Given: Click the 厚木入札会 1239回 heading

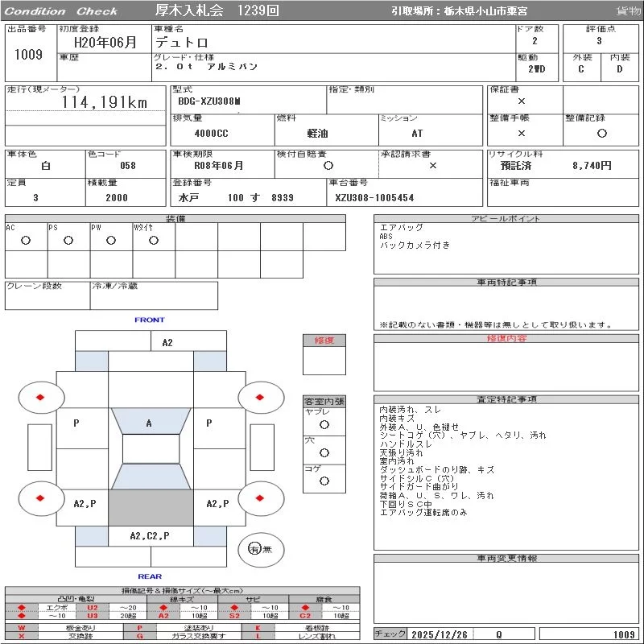Looking at the screenshot, I should click(217, 10).
